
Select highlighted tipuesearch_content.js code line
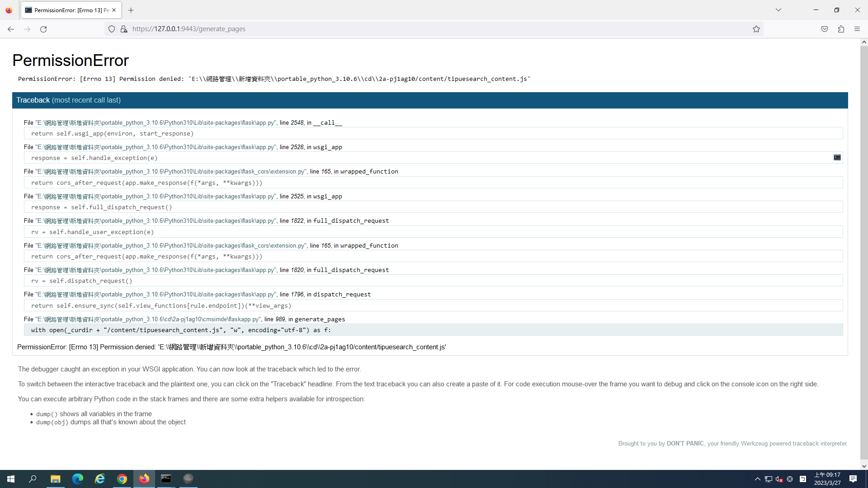tap(181, 330)
